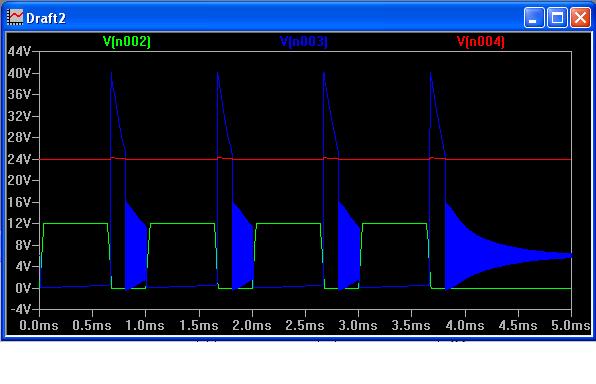Click the first green 12V pulse top
Screen dimensions: 596x384
click(x=75, y=224)
